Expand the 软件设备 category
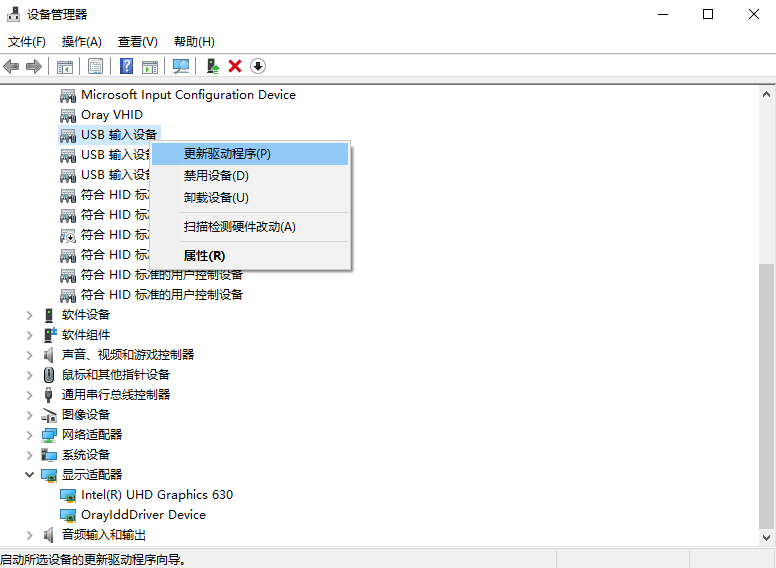This screenshot has height=568, width=776. tap(29, 315)
